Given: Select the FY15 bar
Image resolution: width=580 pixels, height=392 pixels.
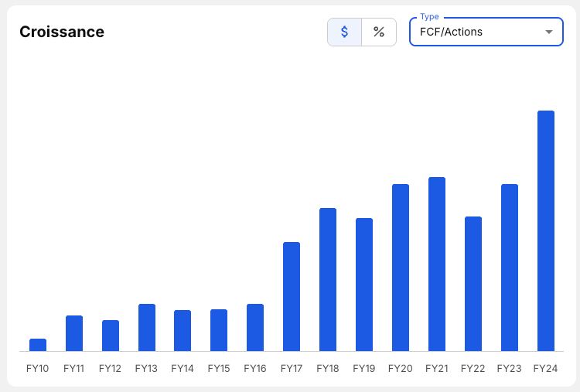Looking at the screenshot, I should tap(219, 330).
